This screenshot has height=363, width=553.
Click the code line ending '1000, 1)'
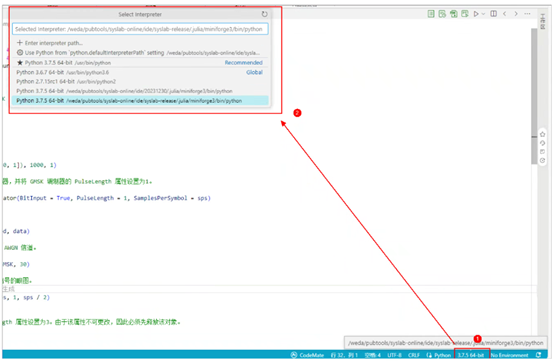30,165
